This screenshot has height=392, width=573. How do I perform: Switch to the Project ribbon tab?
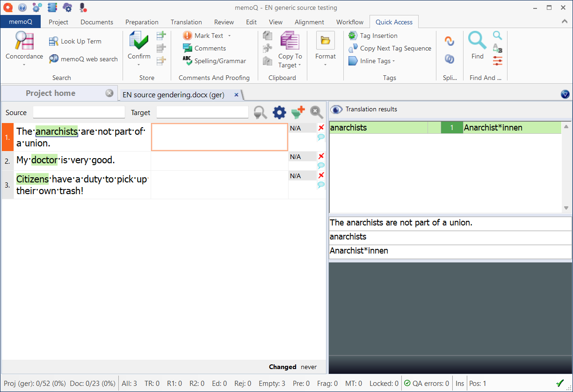(58, 22)
